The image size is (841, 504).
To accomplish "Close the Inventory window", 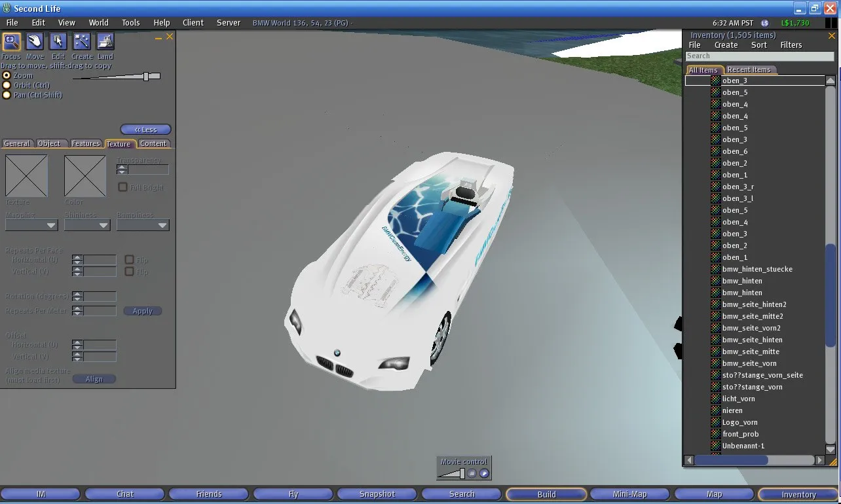I will [832, 35].
